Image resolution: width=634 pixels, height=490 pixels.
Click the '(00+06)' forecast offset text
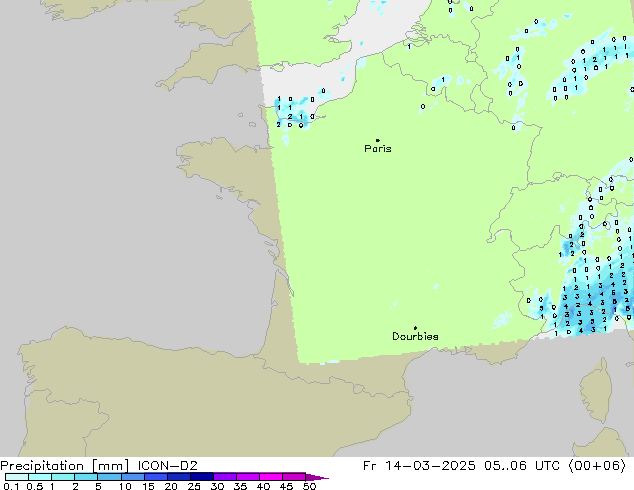coord(598,466)
